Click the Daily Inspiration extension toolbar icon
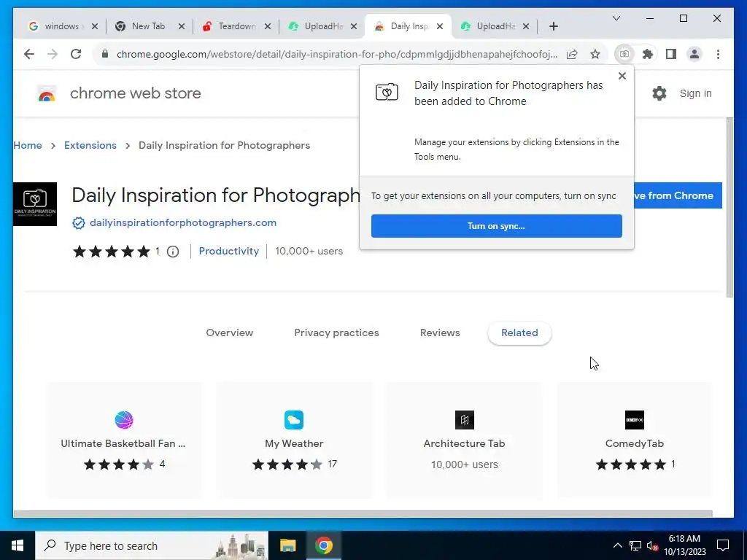 click(x=624, y=54)
